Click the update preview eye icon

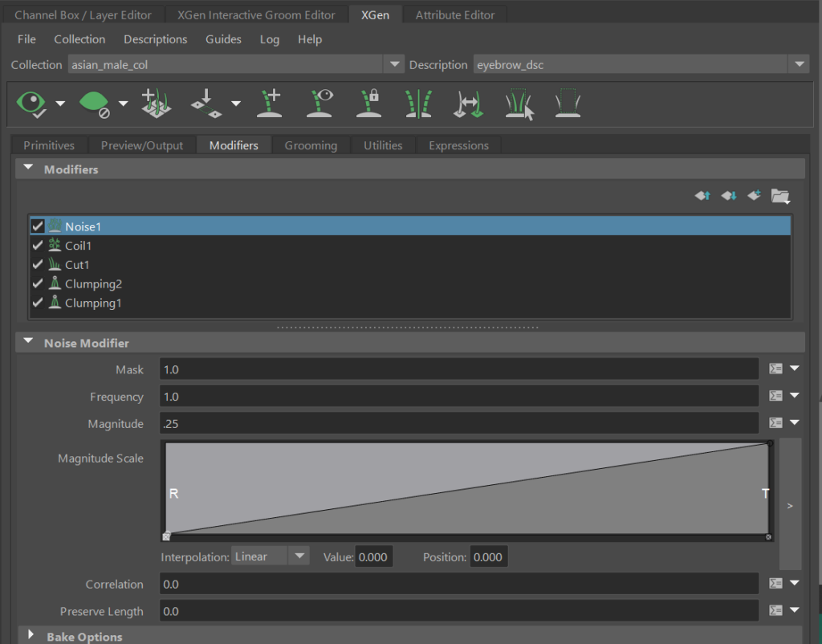pyautogui.click(x=32, y=103)
